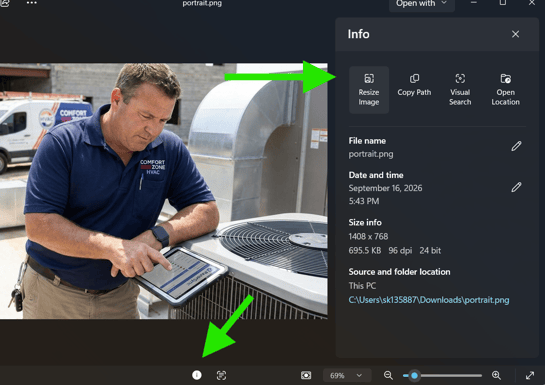Copy the file path
This screenshot has height=385, width=545.
tap(414, 85)
